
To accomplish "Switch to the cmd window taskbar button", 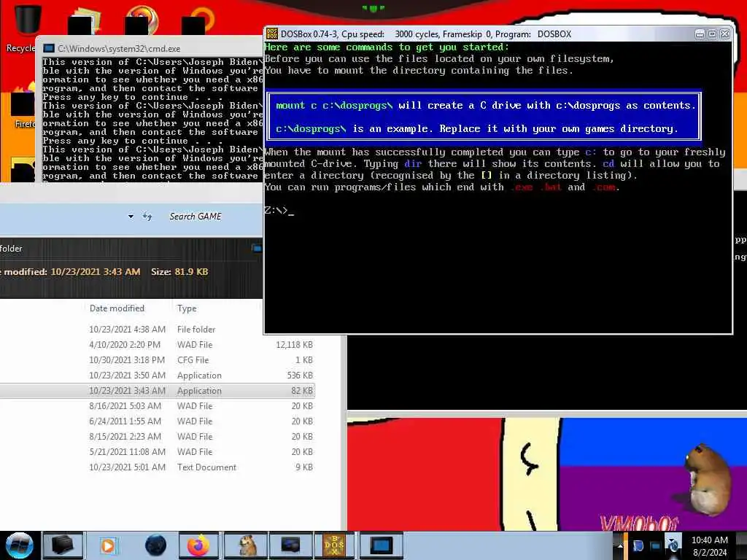I will pyautogui.click(x=381, y=545).
